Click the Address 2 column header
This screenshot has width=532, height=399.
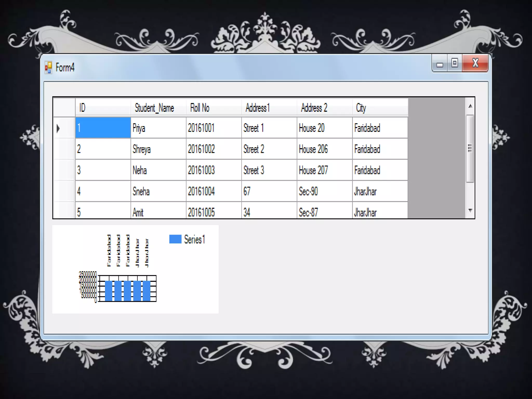click(x=324, y=108)
